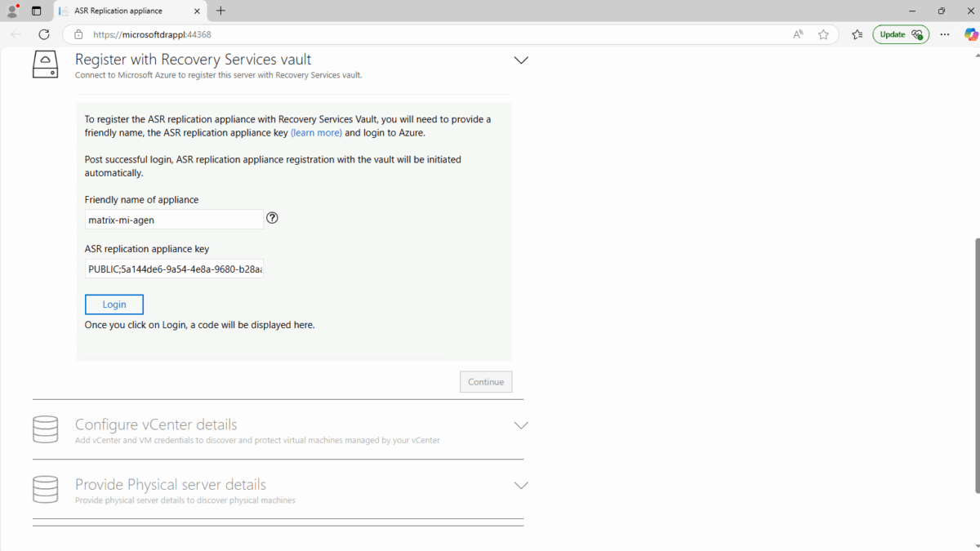This screenshot has height=551, width=980.
Task: Start Read Aloud from the address bar
Action: pyautogui.click(x=798, y=34)
